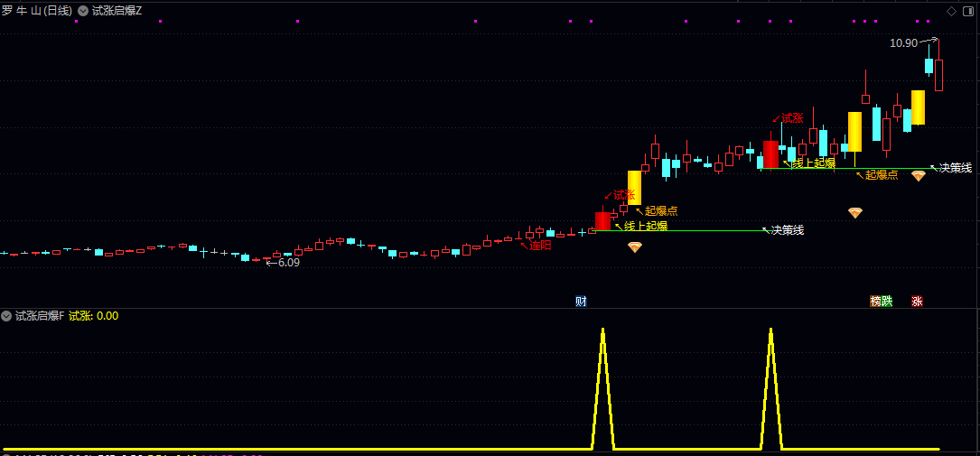Click the second yellow spike in 试涨启爆F panel
980x456 pixels.
pos(770,387)
